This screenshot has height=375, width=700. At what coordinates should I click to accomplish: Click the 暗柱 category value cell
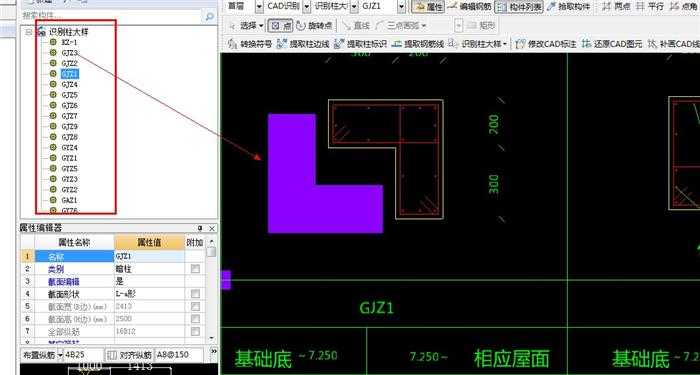click(150, 269)
